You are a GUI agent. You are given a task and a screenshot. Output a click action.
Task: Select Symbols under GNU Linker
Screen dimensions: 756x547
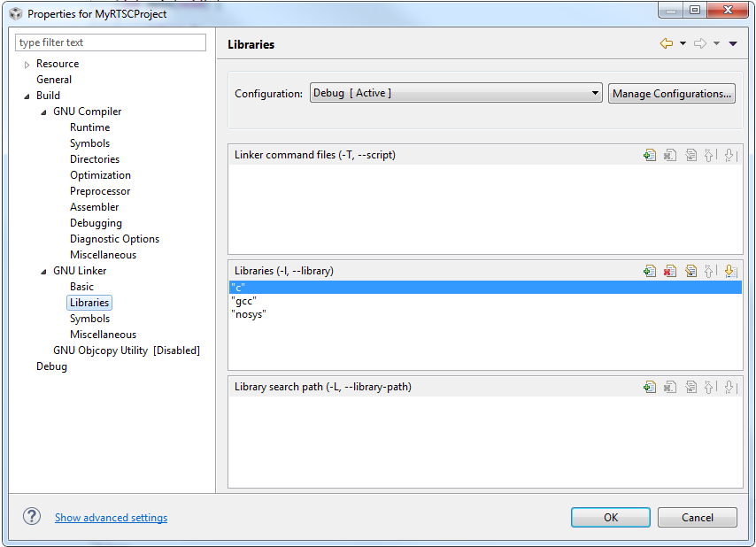coord(89,318)
